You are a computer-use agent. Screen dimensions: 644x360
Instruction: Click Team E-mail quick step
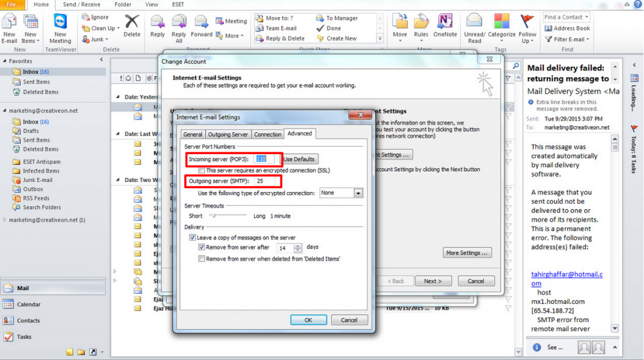pyautogui.click(x=276, y=28)
